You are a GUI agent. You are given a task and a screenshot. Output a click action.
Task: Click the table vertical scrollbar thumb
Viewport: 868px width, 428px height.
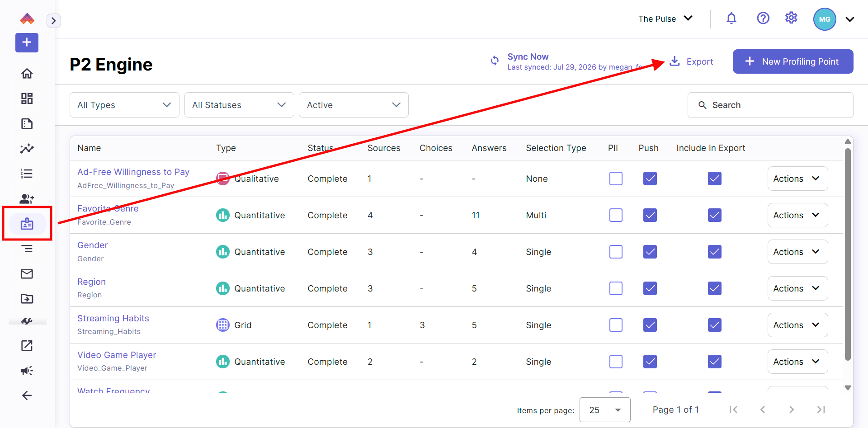848,254
